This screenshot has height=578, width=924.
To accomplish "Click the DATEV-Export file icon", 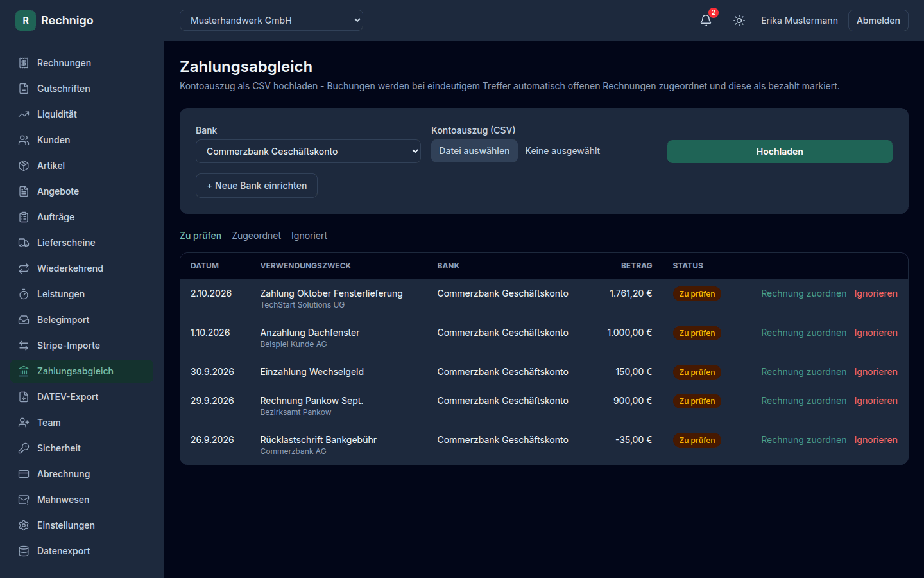I will [24, 397].
